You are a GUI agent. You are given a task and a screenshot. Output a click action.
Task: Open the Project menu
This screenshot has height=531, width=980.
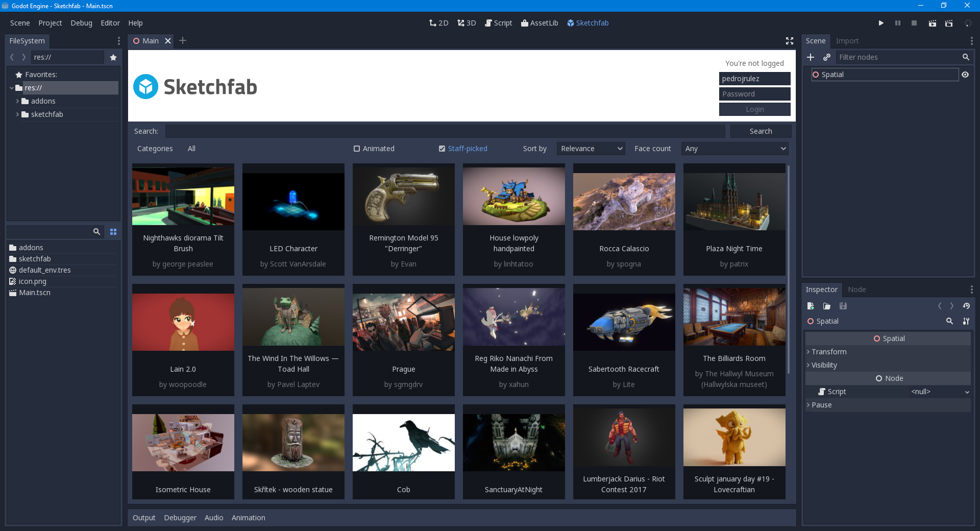[50, 23]
